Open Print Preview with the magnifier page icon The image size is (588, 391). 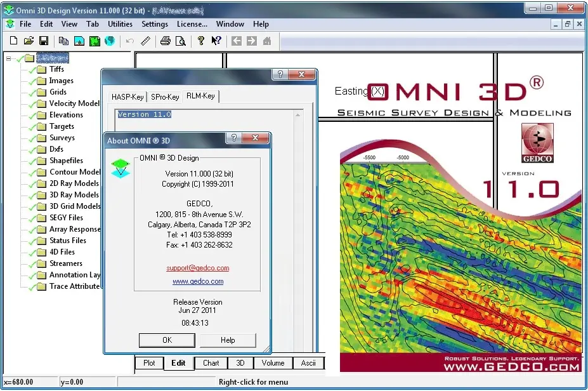tap(181, 41)
